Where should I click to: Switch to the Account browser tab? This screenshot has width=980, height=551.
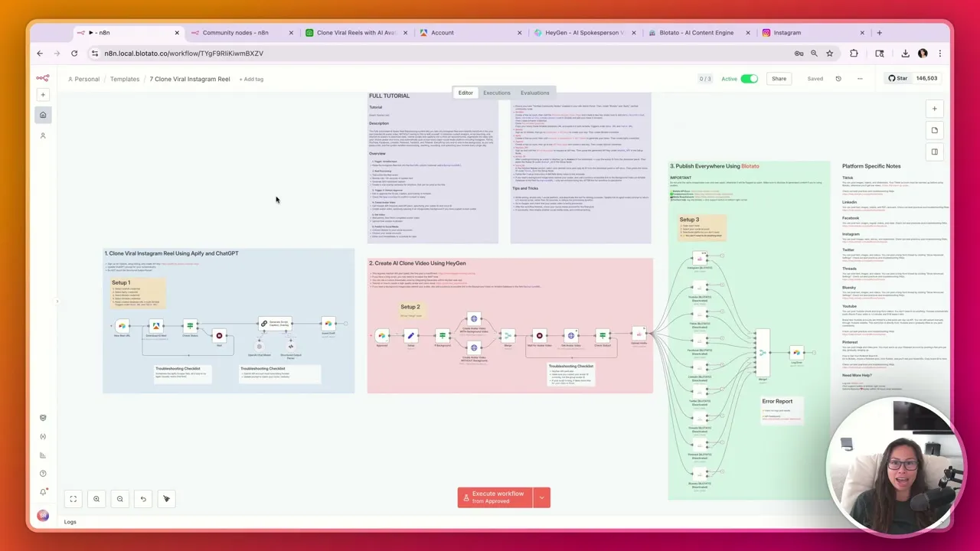click(x=472, y=33)
